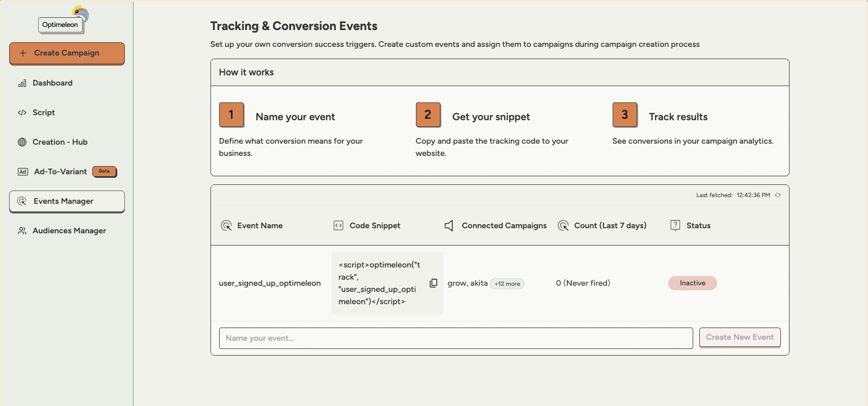Click the Dashboard bar chart icon

pyautogui.click(x=22, y=83)
